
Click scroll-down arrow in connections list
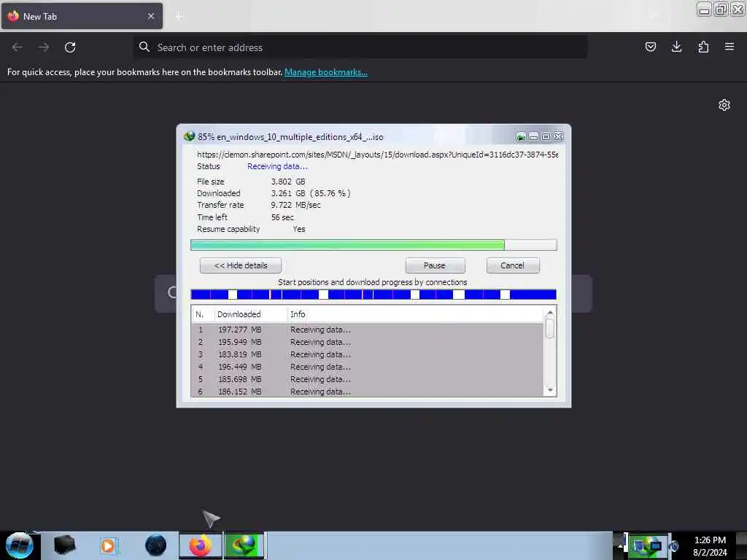pyautogui.click(x=550, y=390)
